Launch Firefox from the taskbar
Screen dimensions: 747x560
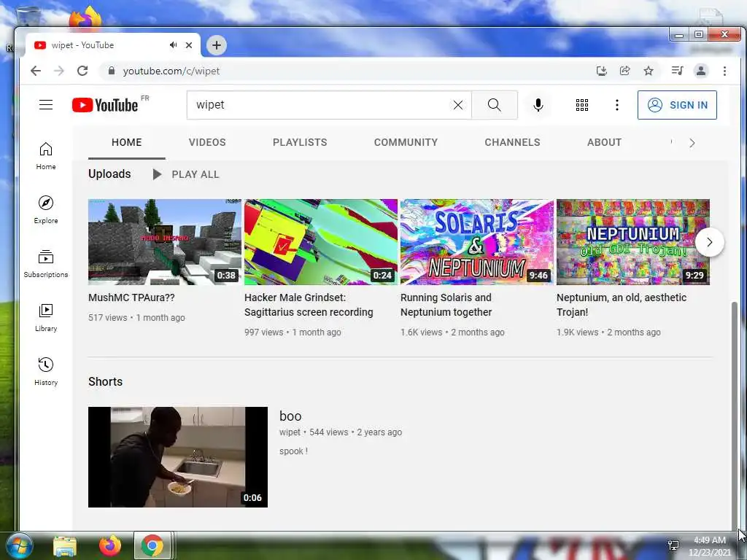point(109,545)
